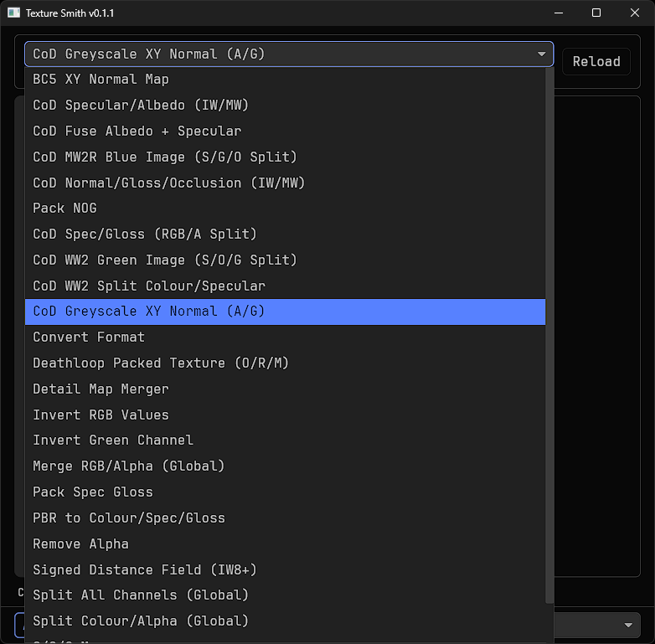Pick the Detail Map Merger option
Screen dimensions: 655x644
coord(286,389)
